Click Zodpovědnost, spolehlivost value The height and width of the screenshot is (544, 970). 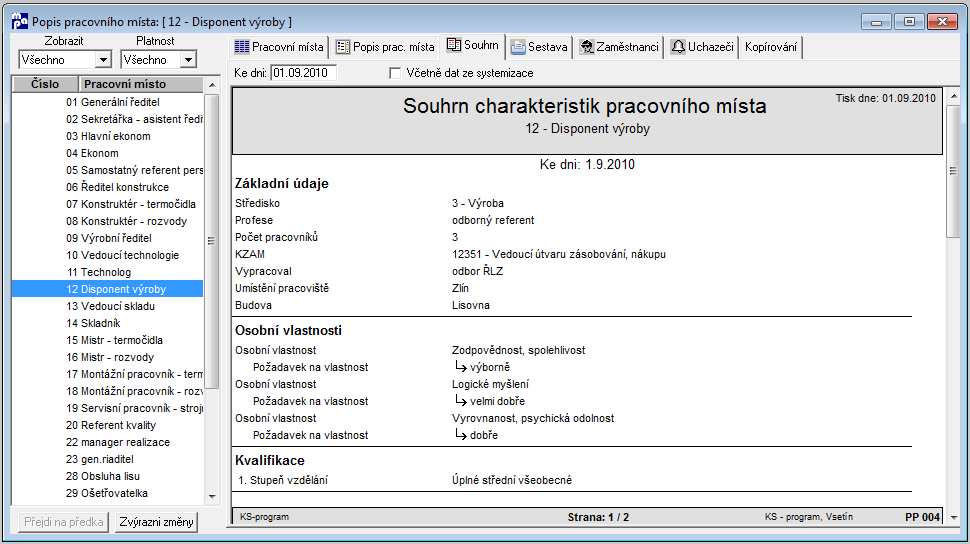(x=518, y=350)
